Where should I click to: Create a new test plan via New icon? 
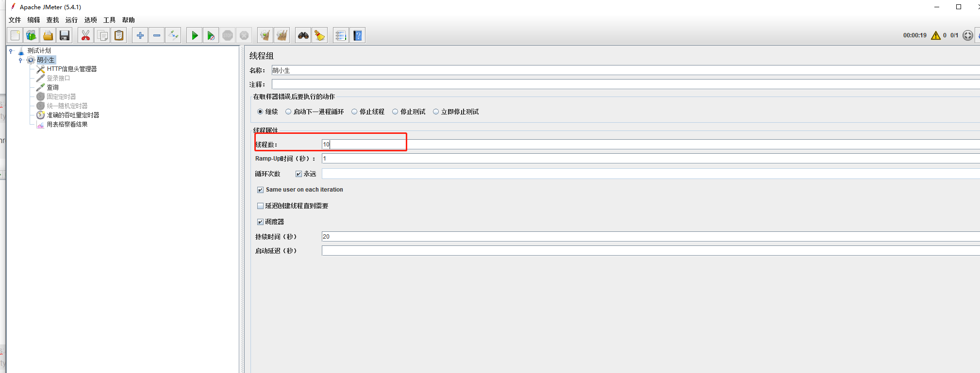pyautogui.click(x=15, y=35)
